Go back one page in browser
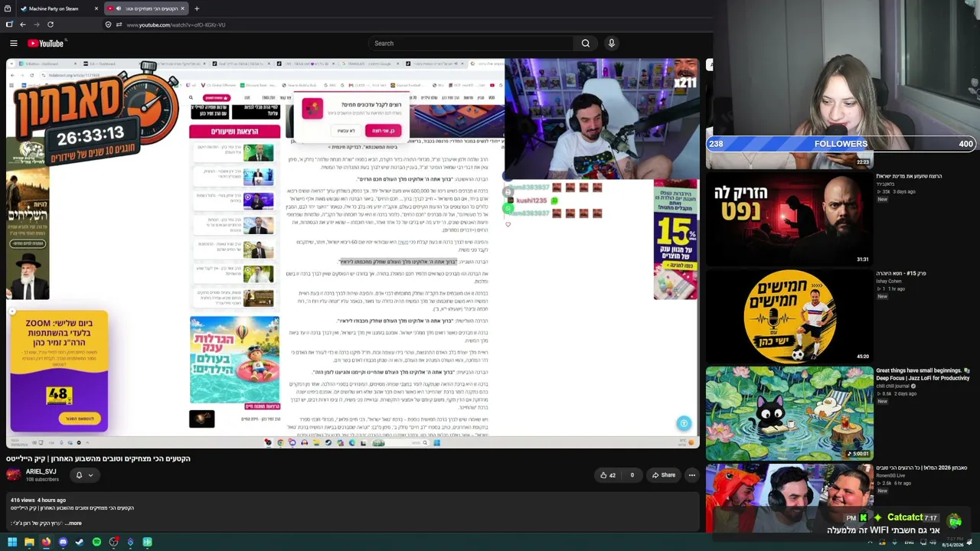 click(23, 24)
